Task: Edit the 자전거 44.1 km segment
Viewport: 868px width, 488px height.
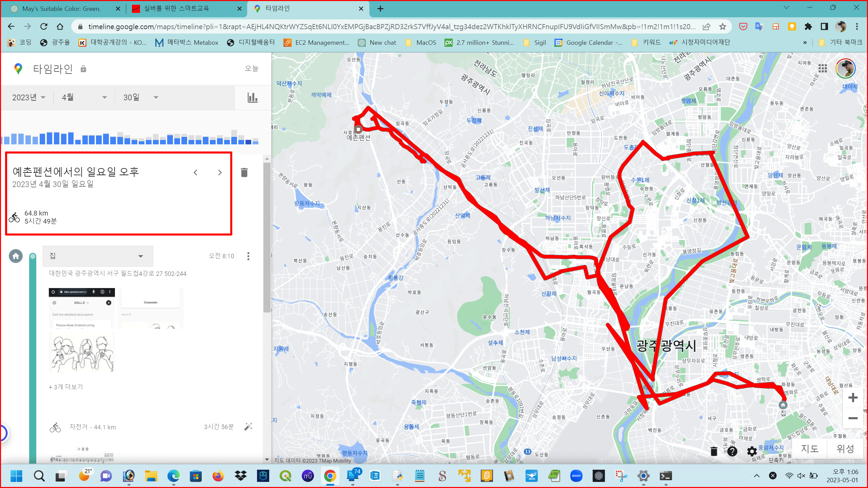Action: click(x=248, y=427)
